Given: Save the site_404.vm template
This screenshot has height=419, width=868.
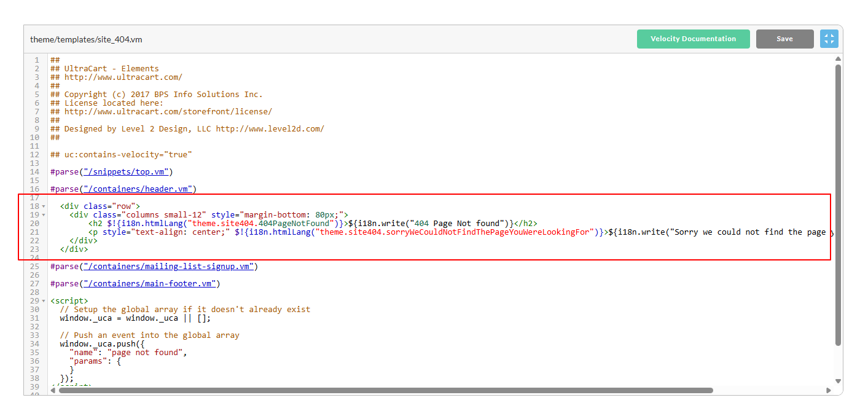Looking at the screenshot, I should click(x=784, y=39).
